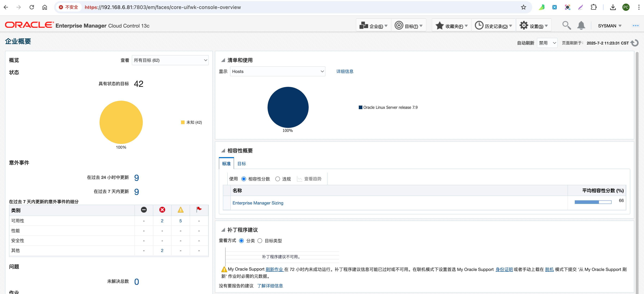Screen dimensions: 644x294
Task: Open the 自动刷新 禁用 dropdown
Action: [x=547, y=43]
